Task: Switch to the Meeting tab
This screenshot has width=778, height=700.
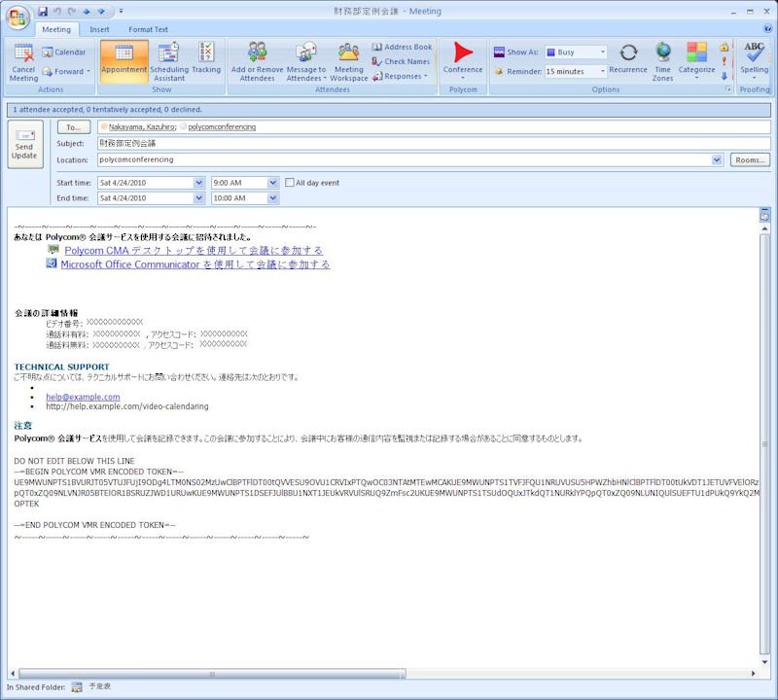Action: [x=56, y=30]
